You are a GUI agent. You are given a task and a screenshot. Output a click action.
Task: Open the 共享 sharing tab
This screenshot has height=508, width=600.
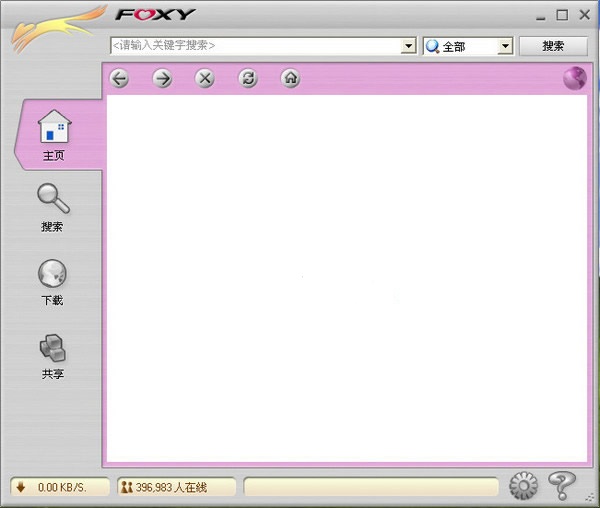tap(52, 356)
